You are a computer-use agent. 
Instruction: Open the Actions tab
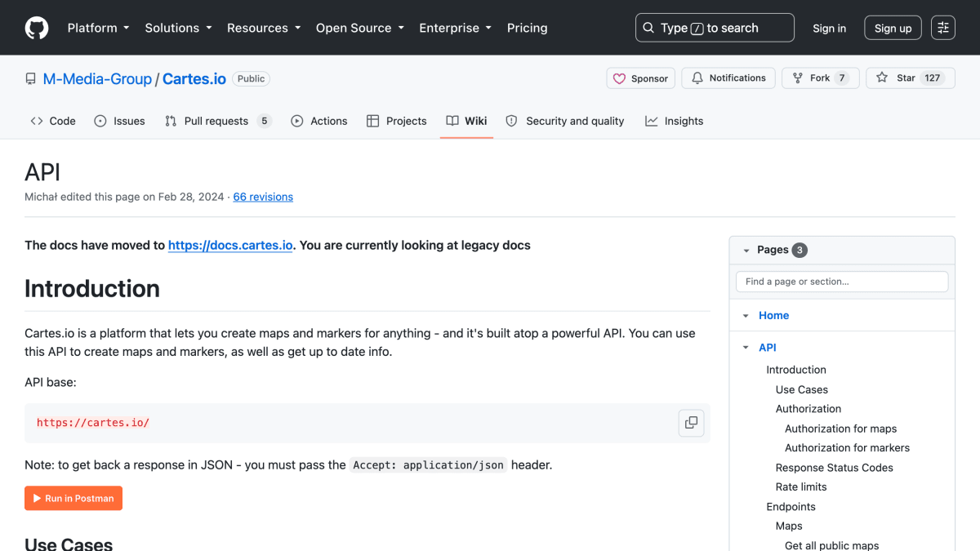point(319,121)
